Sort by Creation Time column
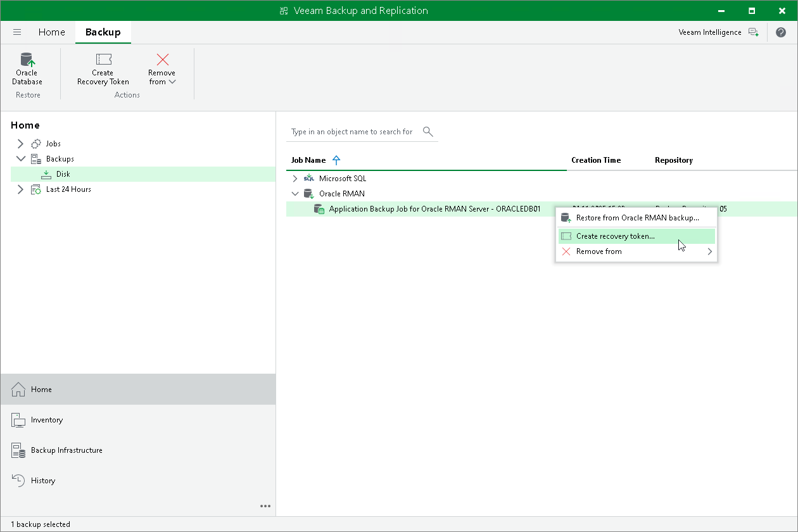The width and height of the screenshot is (798, 532). [x=596, y=160]
